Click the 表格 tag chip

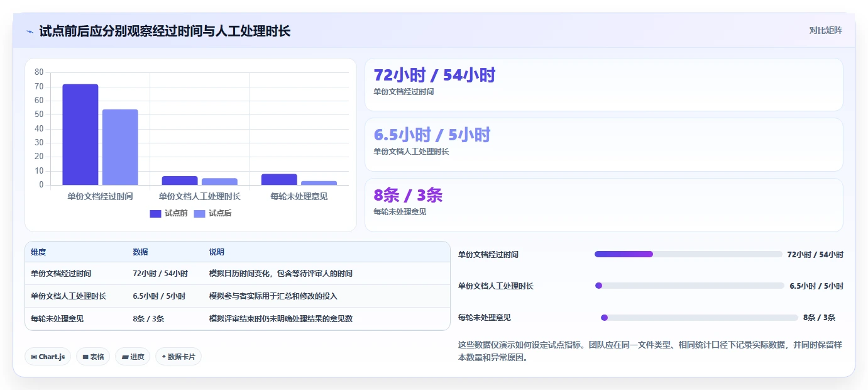93,357
